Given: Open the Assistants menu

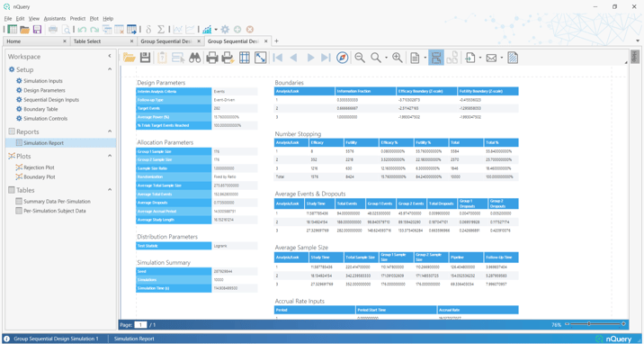Looking at the screenshot, I should 55,19.
